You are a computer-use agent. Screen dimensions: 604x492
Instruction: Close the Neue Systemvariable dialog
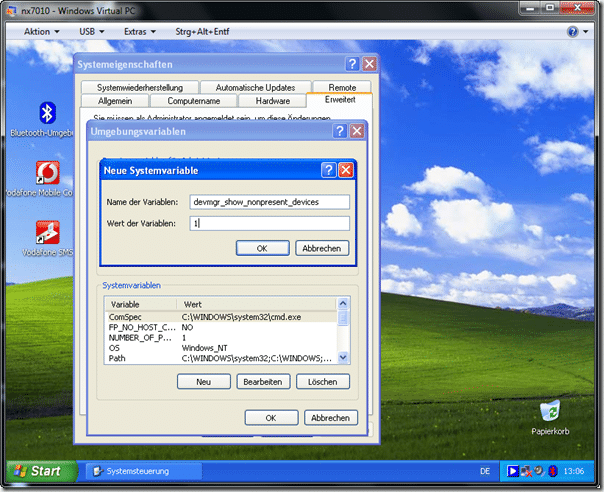[x=346, y=170]
